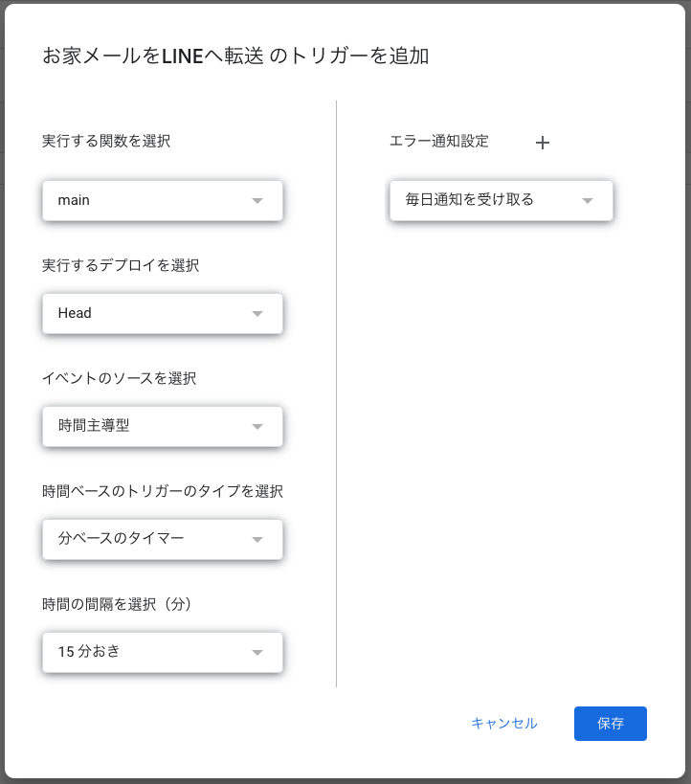
Task: Open the 時間の間隔を選択 dropdown showing 15分おき
Action: (163, 652)
